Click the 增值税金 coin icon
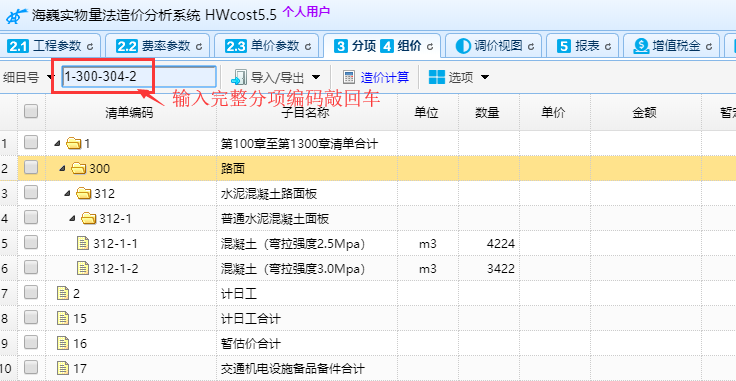Viewport: 736px width, 381px height. 641,46
